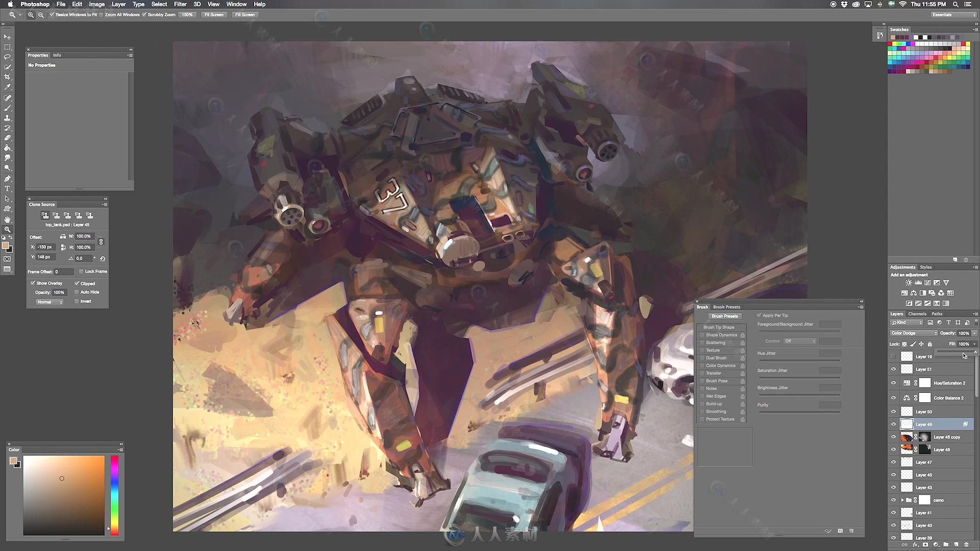Toggle Scrubby Zoom checkbox
980x551 pixels.
click(144, 15)
